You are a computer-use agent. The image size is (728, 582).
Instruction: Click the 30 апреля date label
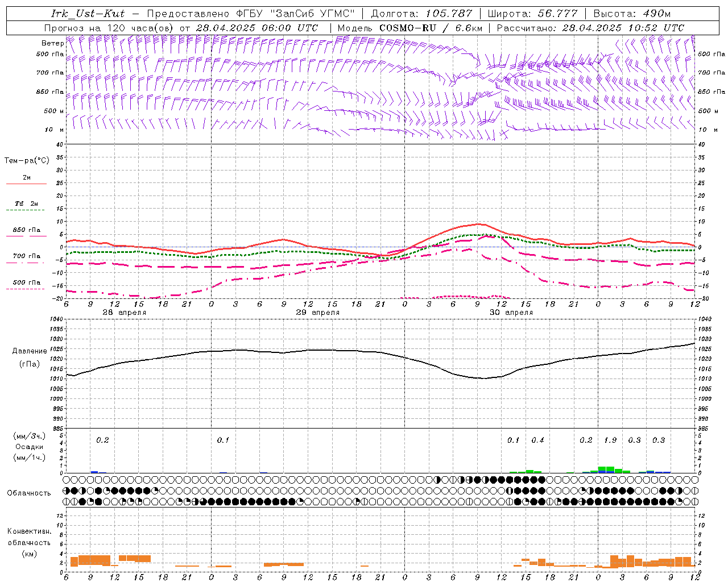click(x=511, y=313)
